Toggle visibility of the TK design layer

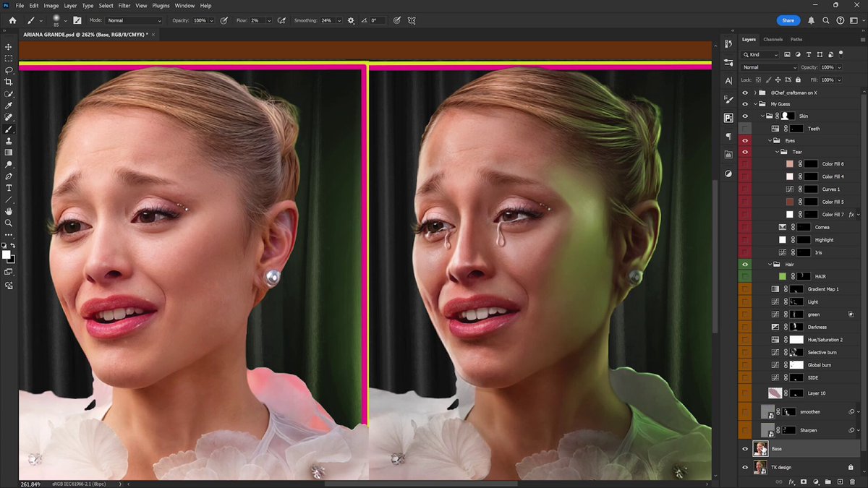[745, 468]
